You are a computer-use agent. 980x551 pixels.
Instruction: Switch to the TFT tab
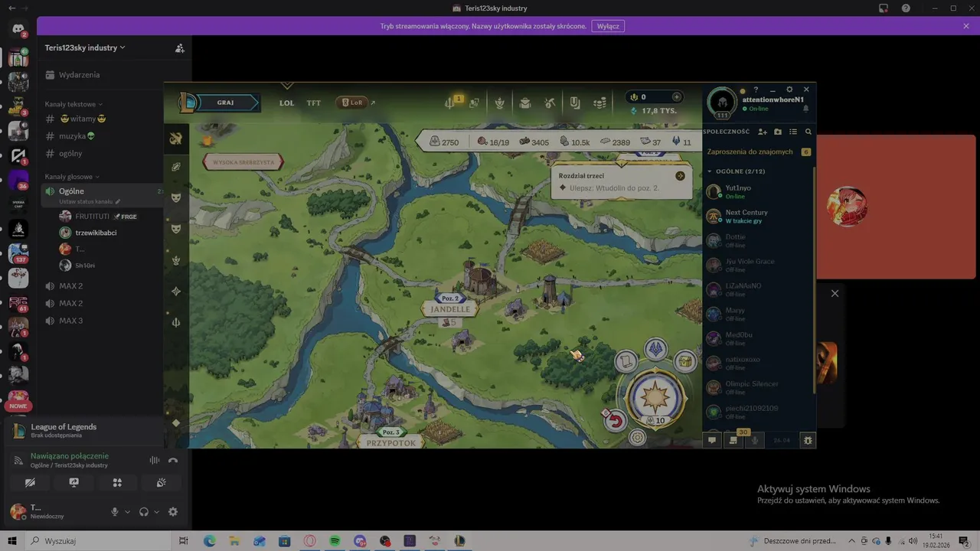coord(314,103)
